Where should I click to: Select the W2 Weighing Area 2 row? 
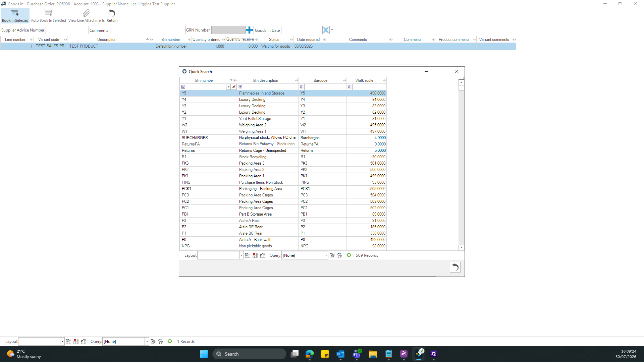(x=283, y=125)
